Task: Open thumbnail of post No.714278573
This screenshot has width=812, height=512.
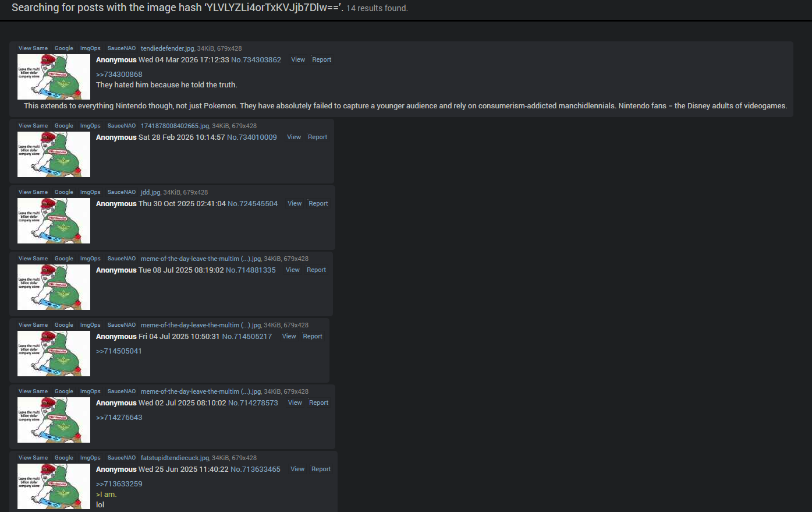Action: tap(54, 420)
